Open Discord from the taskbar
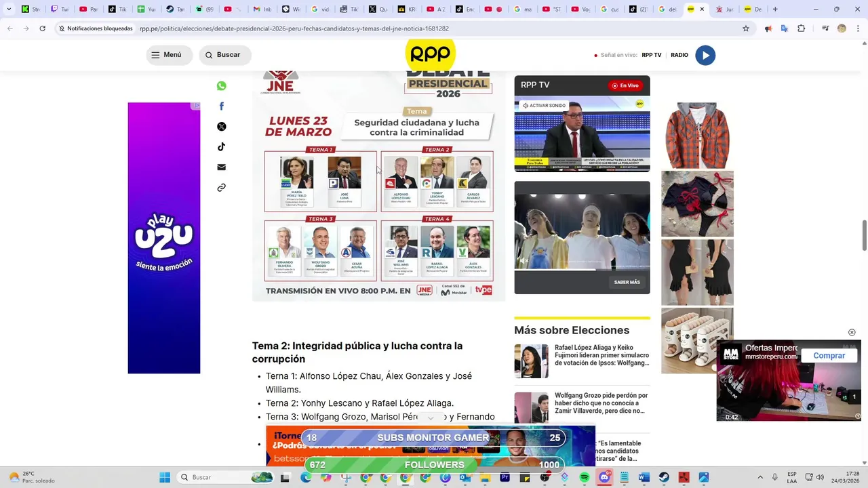Image resolution: width=868 pixels, height=488 pixels. (604, 477)
